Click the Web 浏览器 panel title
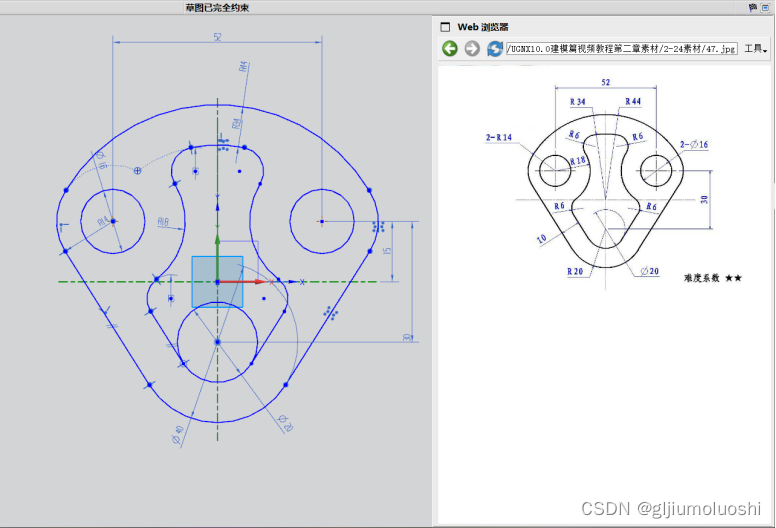The image size is (776, 528). (483, 27)
